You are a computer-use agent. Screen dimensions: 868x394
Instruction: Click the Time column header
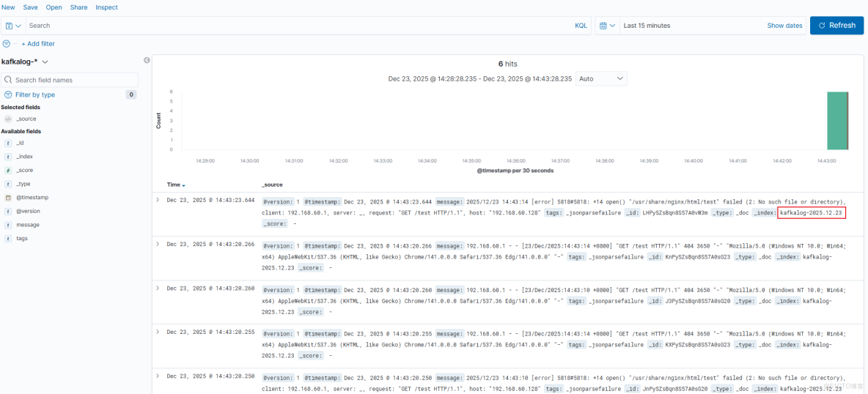[x=173, y=185]
